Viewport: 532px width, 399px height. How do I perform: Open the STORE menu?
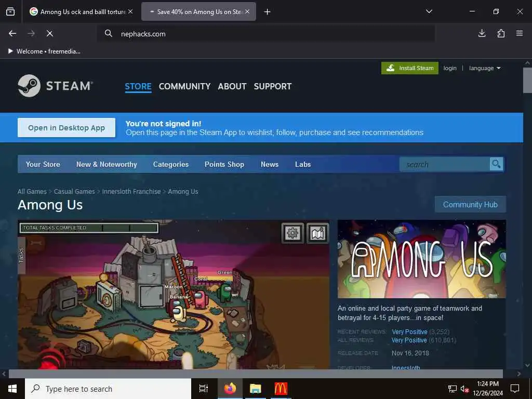[x=138, y=87]
